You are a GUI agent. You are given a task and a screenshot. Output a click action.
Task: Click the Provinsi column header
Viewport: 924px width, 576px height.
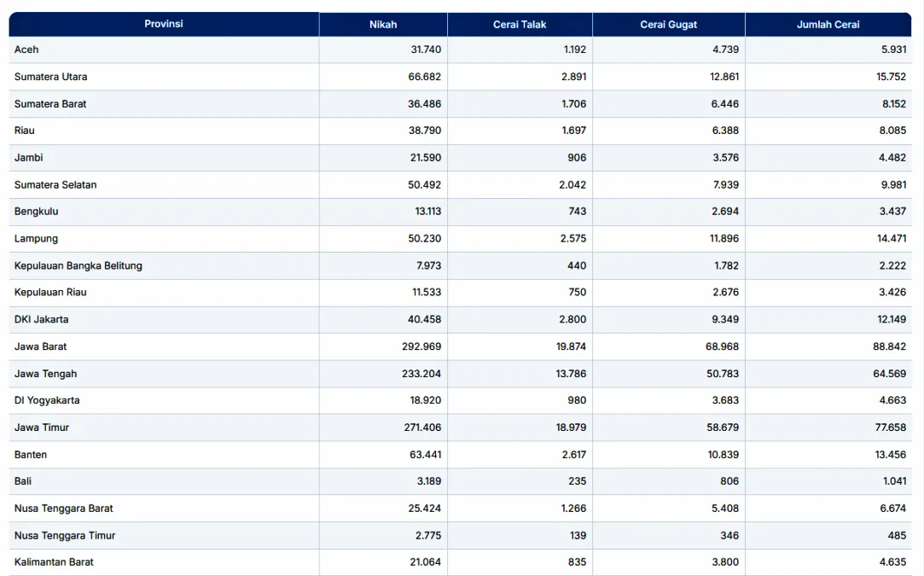tap(164, 24)
